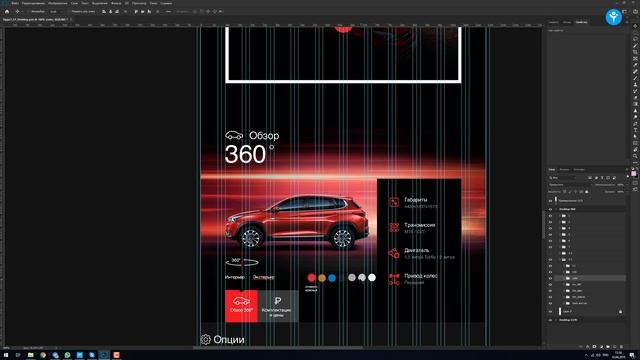Screen dimensions: 640x360
Task: Select the Move tool in toolbar
Action: coord(635,26)
